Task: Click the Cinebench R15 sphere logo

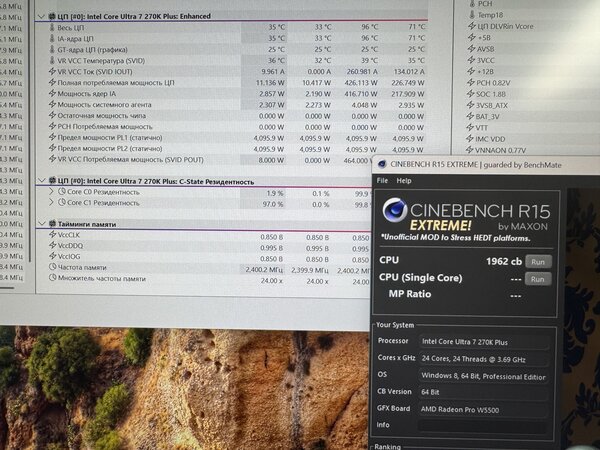Action: pos(395,210)
